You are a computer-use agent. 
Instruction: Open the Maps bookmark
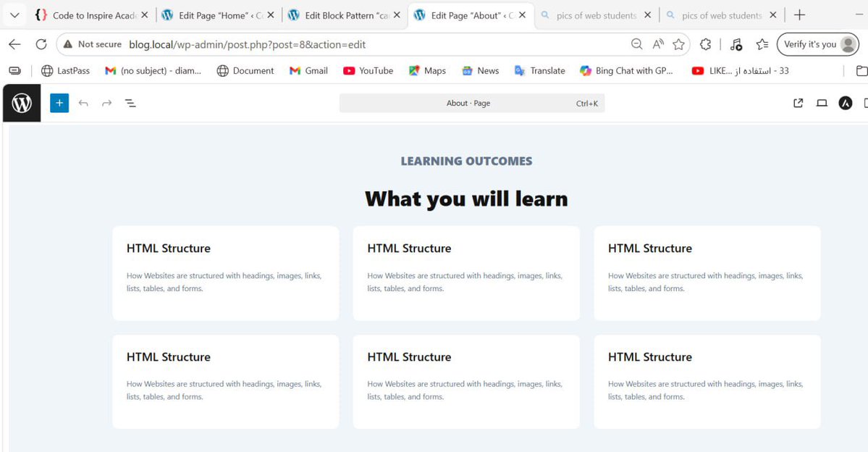coord(427,70)
